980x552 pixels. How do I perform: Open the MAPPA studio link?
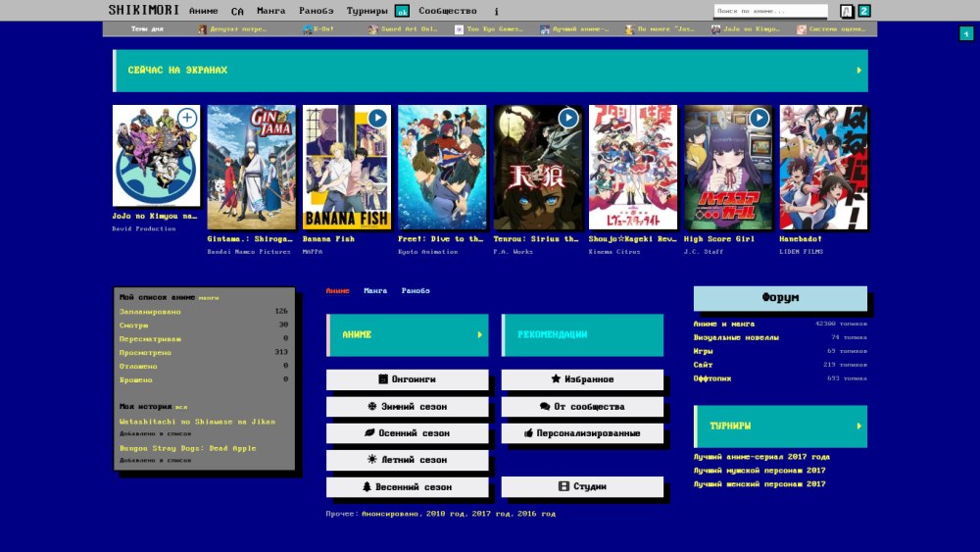click(313, 252)
